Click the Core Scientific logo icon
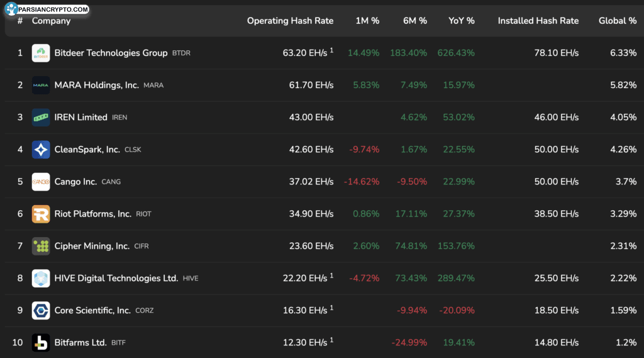 click(41, 310)
